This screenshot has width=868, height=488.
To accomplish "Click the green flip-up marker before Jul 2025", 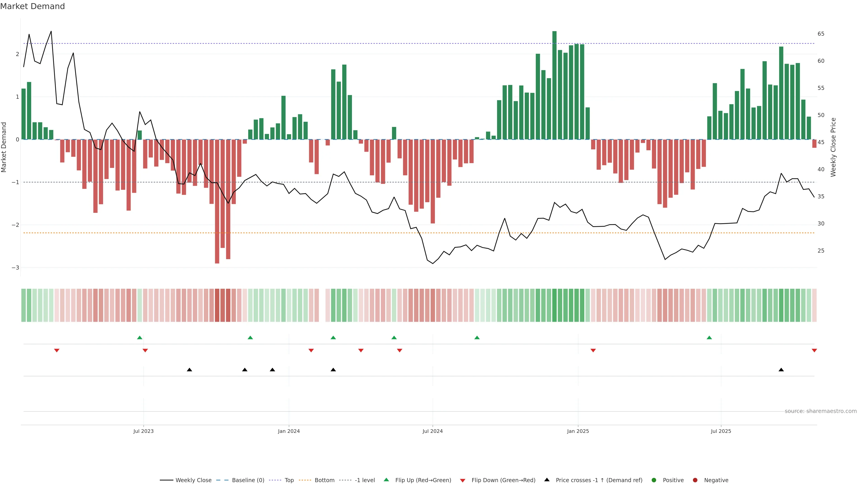I will click(x=709, y=338).
